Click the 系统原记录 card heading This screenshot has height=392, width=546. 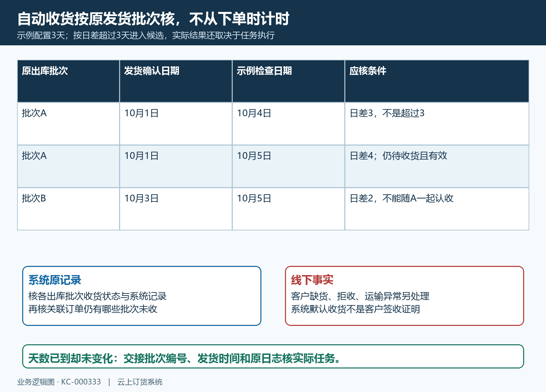click(x=55, y=280)
